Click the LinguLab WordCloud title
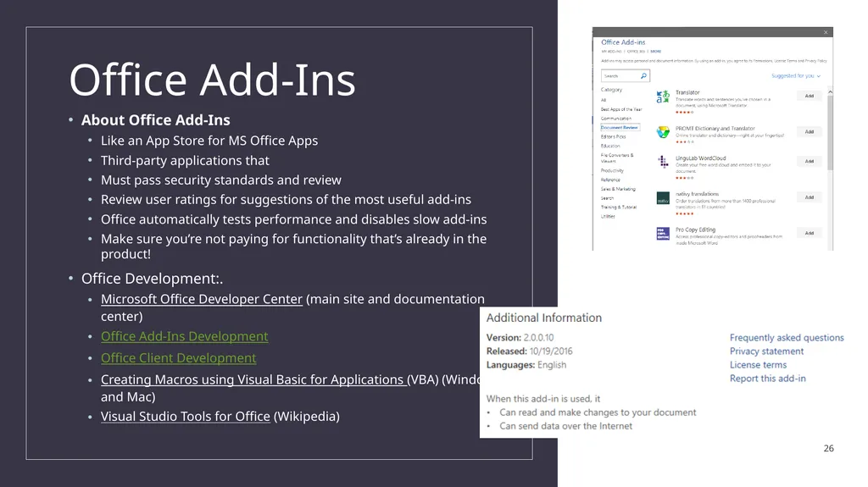 pyautogui.click(x=700, y=158)
